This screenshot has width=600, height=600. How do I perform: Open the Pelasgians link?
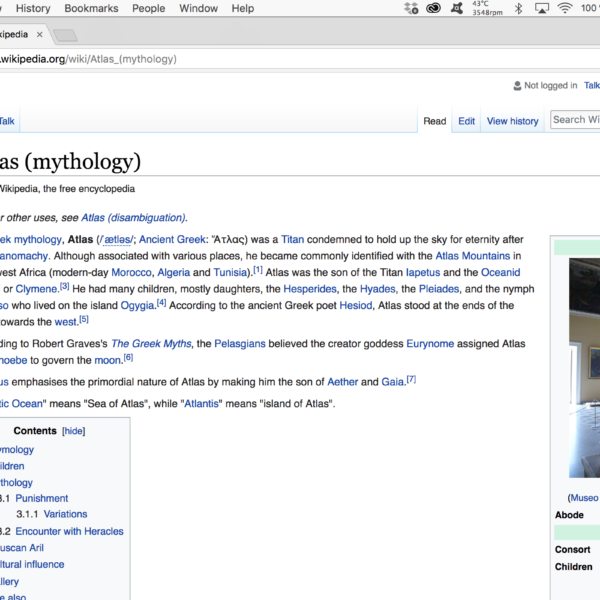(x=240, y=343)
